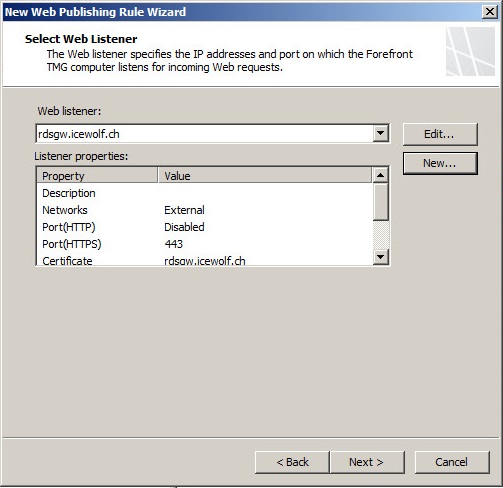Click the listener properties scrollbar thumb
503x488 pixels.
tap(380, 202)
